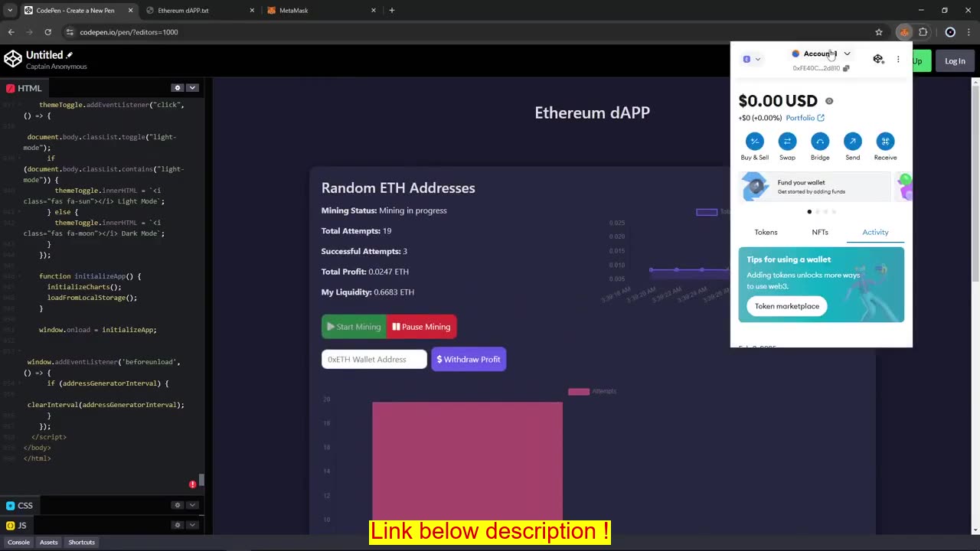This screenshot has width=980, height=551.
Task: Open the Shortcuts panel
Action: pos(81,542)
